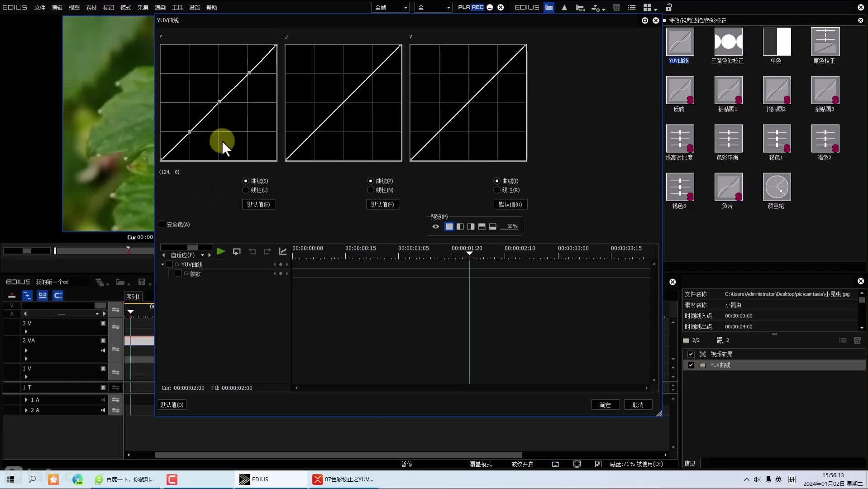Click the keyframe undo icon
This screenshot has width=868, height=489.
[x=252, y=251]
